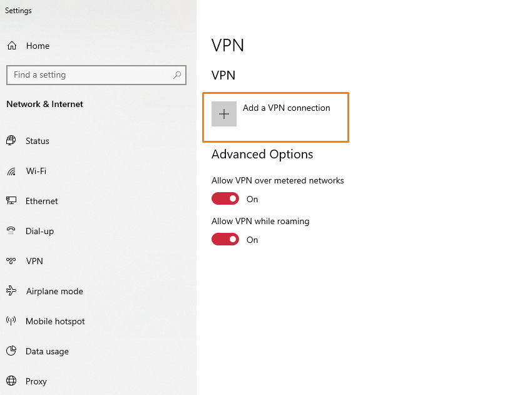This screenshot has width=532, height=395.
Task: Click the search magnifier icon
Action: pyautogui.click(x=177, y=74)
